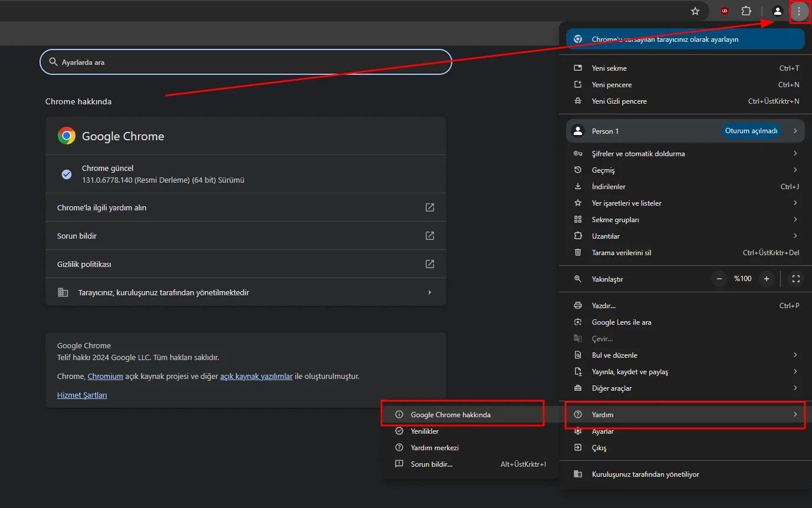The height and width of the screenshot is (508, 812).
Task: Click the info icon beside Google Chrome hakkında
Action: pyautogui.click(x=399, y=415)
